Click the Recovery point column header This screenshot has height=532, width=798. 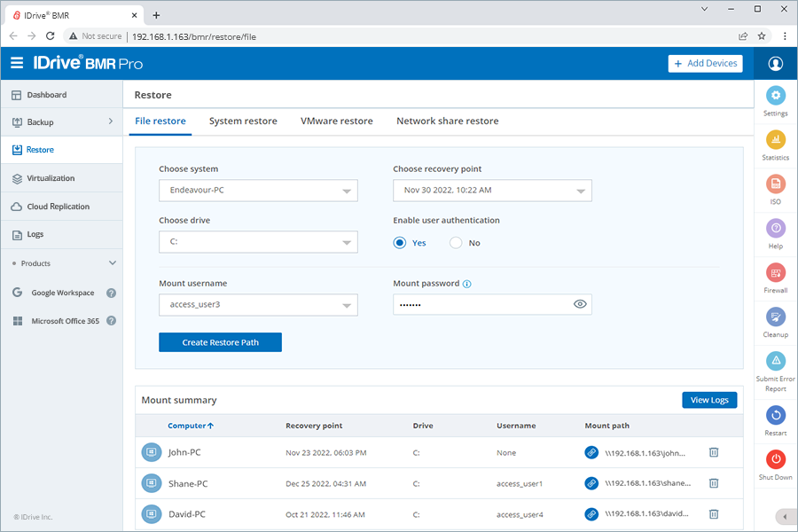[314, 426]
